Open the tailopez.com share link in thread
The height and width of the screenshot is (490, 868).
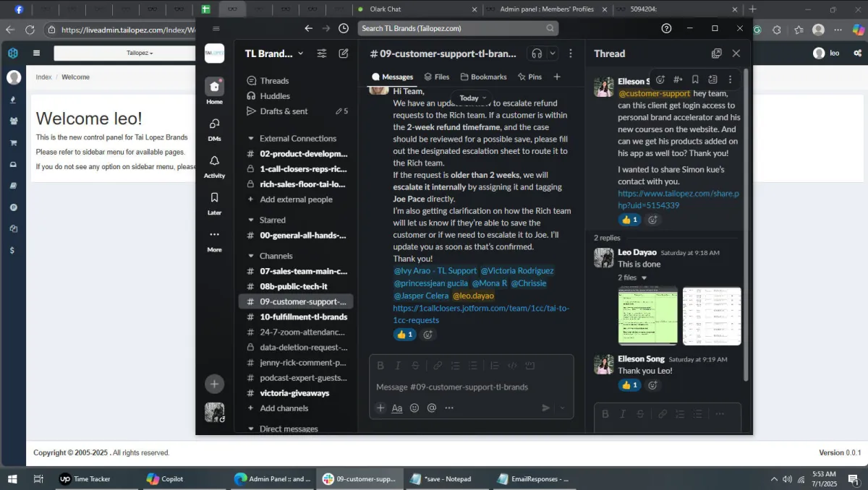(x=678, y=199)
